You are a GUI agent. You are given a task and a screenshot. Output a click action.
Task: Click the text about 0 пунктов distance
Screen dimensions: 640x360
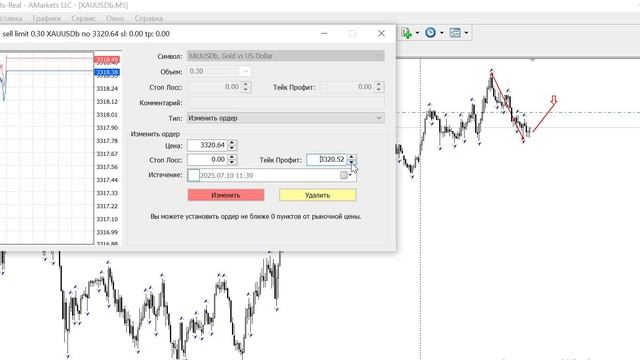[x=256, y=217]
